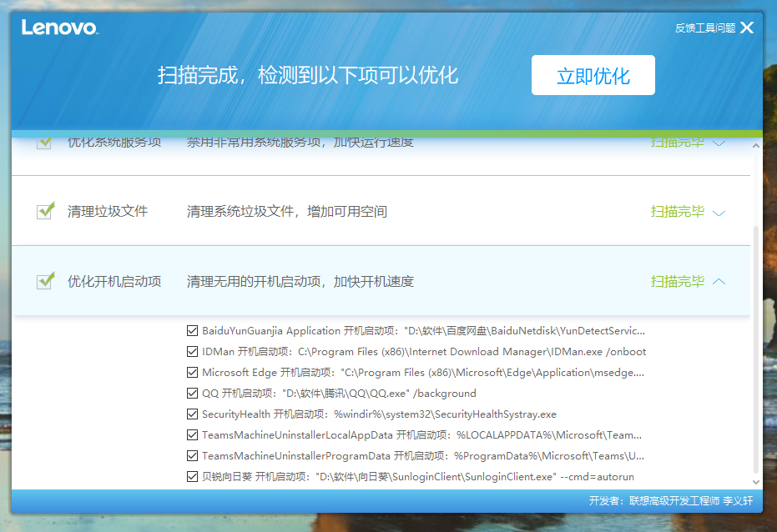Collapse the 优化开机启动项 section chevron
The width and height of the screenshot is (777, 532).
[x=719, y=282]
